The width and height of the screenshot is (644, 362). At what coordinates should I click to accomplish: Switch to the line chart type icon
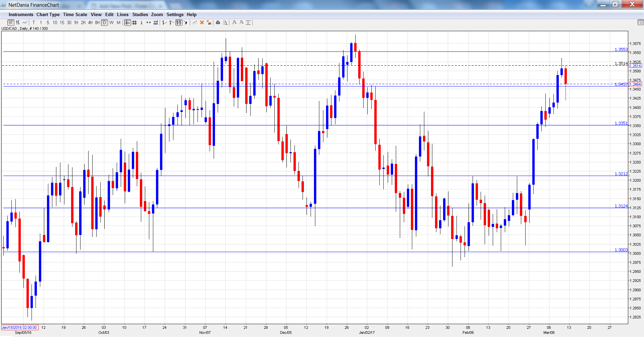click(25, 23)
